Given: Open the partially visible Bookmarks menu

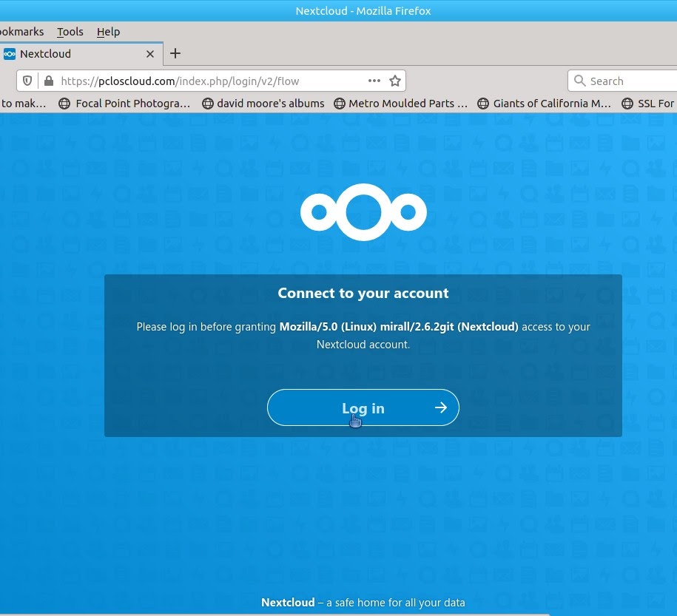Looking at the screenshot, I should coord(21,32).
